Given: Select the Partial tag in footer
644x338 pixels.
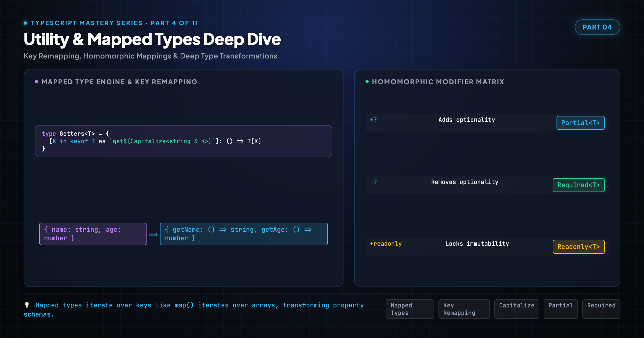Looking at the screenshot, I should [x=561, y=309].
